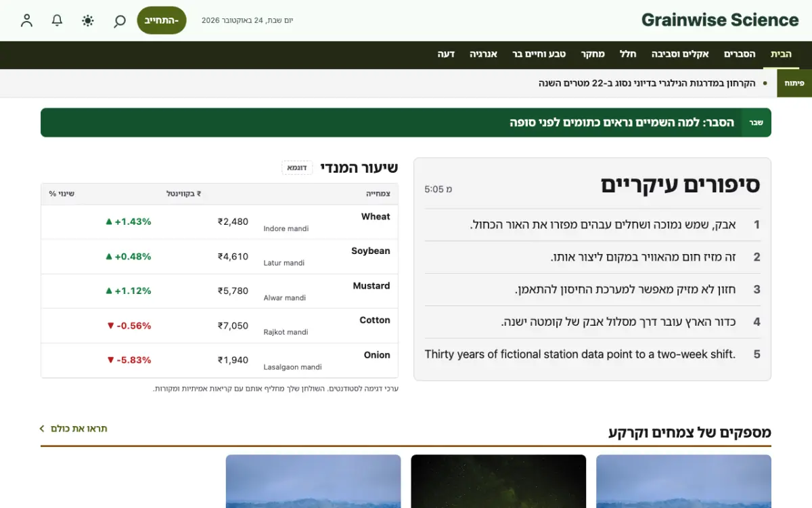Click Alwar mandi market label
The width and height of the screenshot is (812, 508).
285,298
